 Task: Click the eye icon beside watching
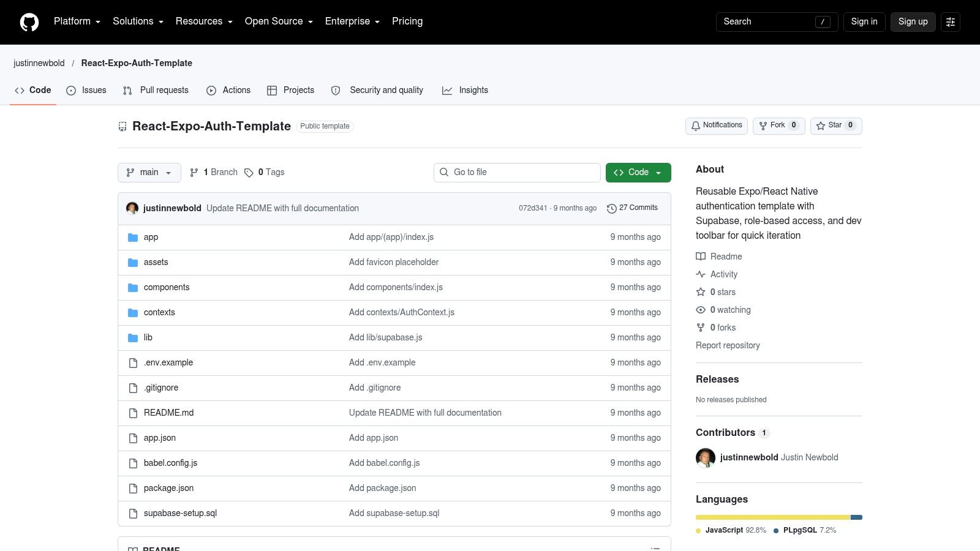point(701,310)
